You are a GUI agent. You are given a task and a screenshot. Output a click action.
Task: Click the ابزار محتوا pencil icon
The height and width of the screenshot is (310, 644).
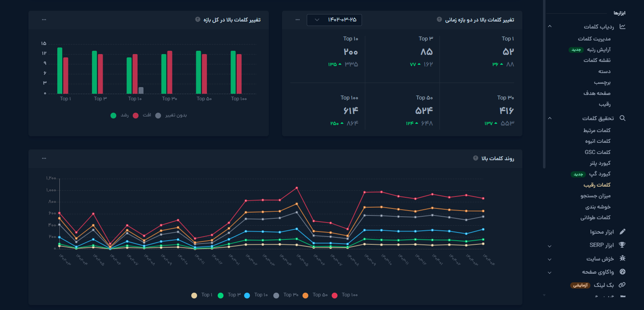623,232
